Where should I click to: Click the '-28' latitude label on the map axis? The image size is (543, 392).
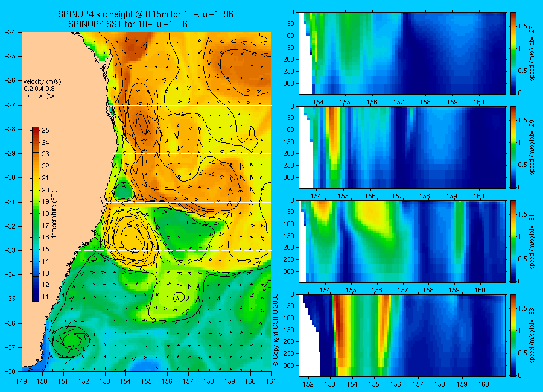coord(10,129)
